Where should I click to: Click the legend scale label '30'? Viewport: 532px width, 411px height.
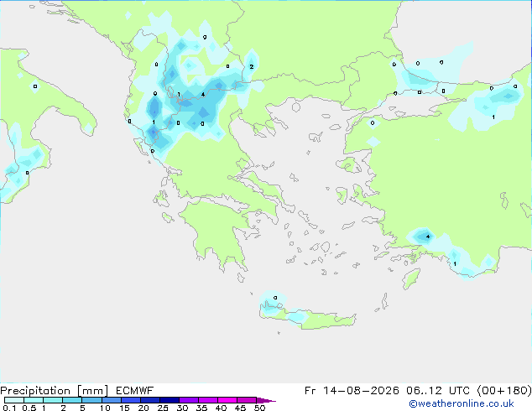182,408
